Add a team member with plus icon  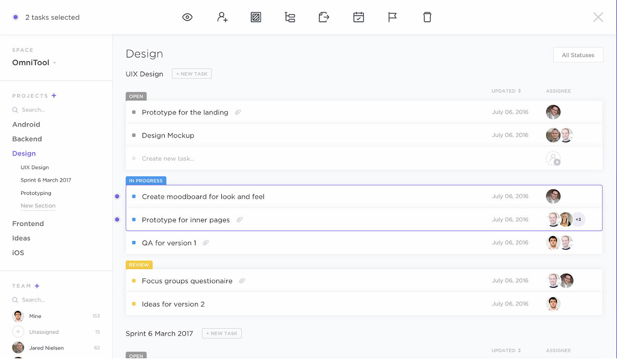click(37, 286)
